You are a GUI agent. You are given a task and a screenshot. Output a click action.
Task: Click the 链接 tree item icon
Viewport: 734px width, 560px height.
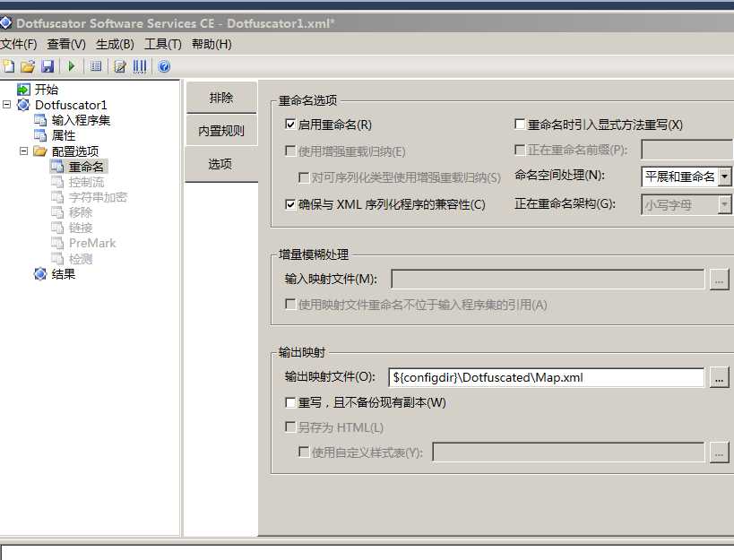click(x=57, y=228)
